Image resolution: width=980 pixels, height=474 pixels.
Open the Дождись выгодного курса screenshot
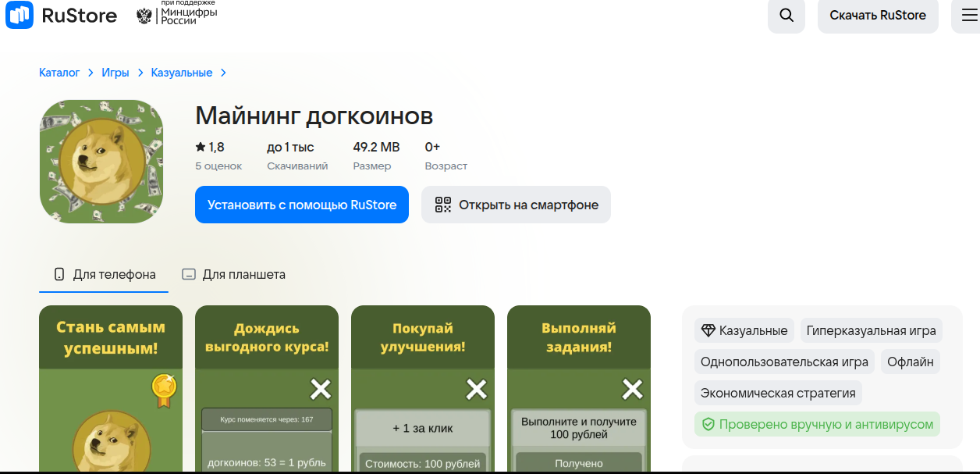pyautogui.click(x=267, y=388)
